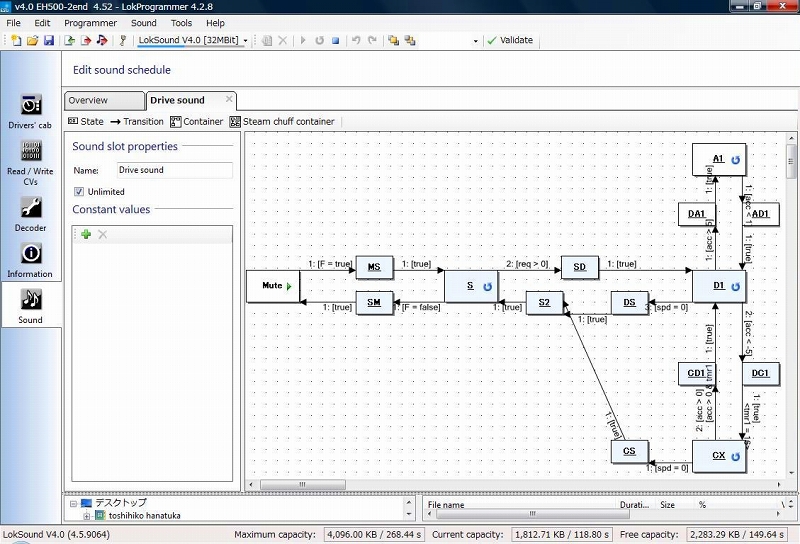The image size is (800, 544).
Task: Select the SM state node
Action: pos(374,302)
